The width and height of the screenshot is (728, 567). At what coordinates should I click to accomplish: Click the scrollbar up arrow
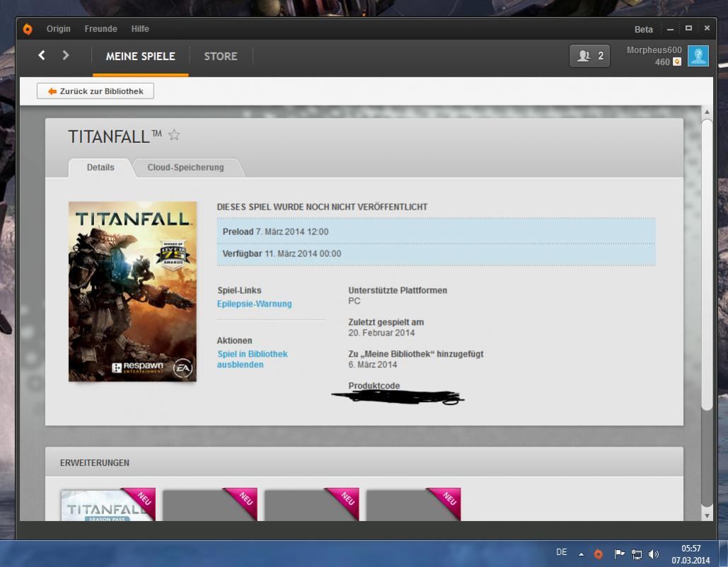coord(707,112)
